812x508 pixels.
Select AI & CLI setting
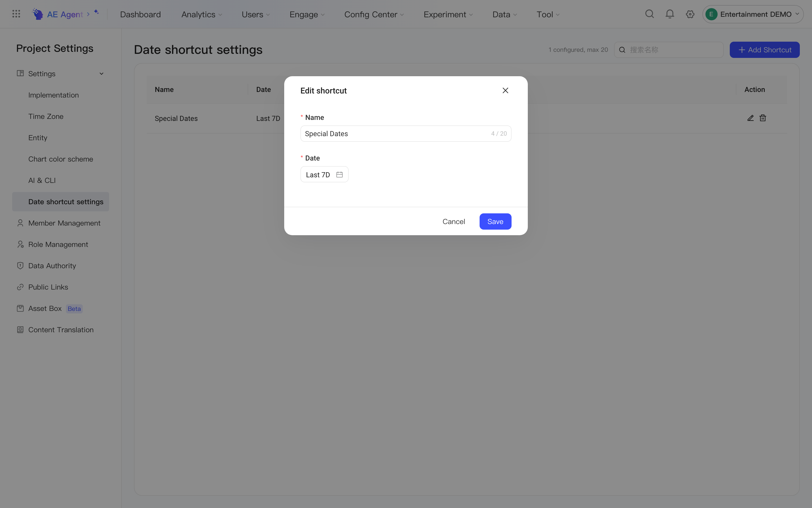click(61, 180)
